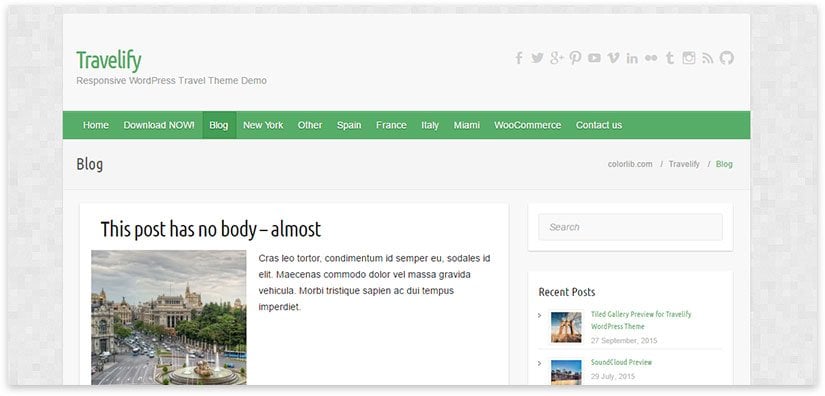The image size is (825, 396).
Task: Click arrow bullet beside SoundCloud Preview post
Action: click(x=540, y=363)
